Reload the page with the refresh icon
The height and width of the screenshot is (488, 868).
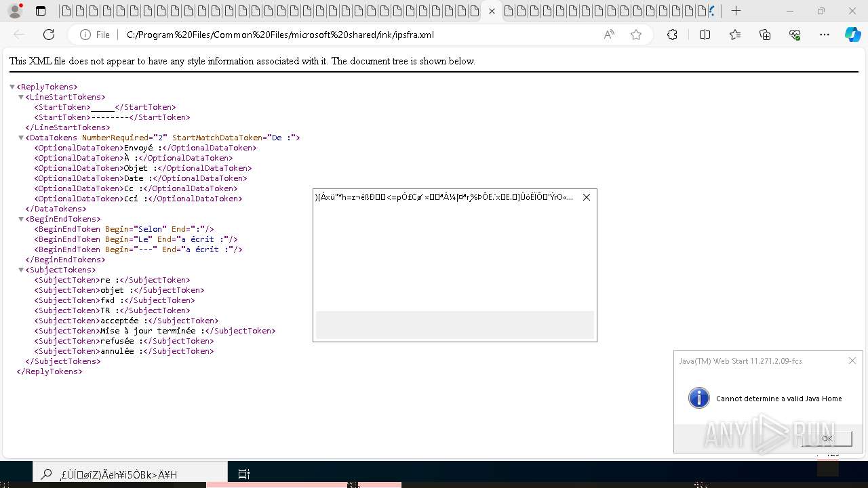click(x=49, y=35)
